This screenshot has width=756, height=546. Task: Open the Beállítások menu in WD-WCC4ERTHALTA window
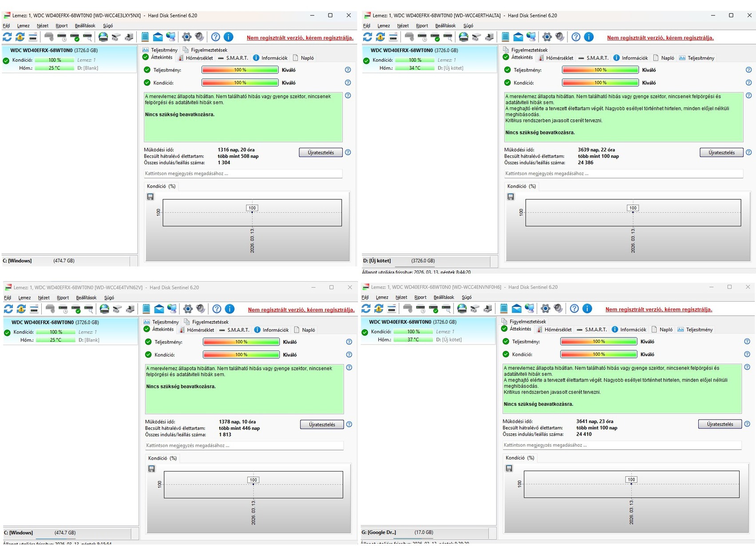pos(445,26)
